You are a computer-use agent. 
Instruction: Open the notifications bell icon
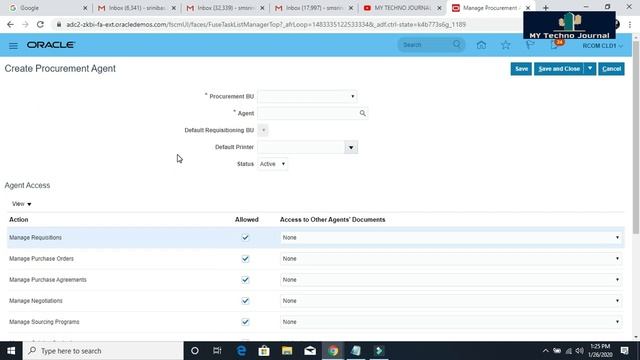tap(554, 45)
